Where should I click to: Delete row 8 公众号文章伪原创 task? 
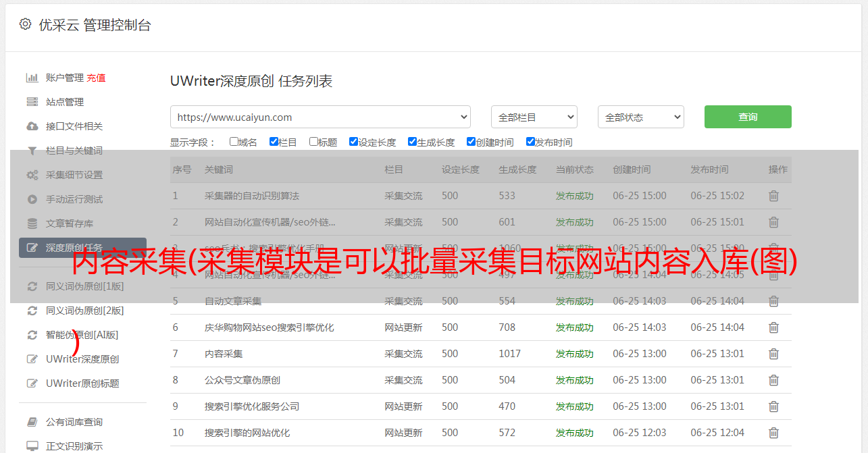click(774, 380)
